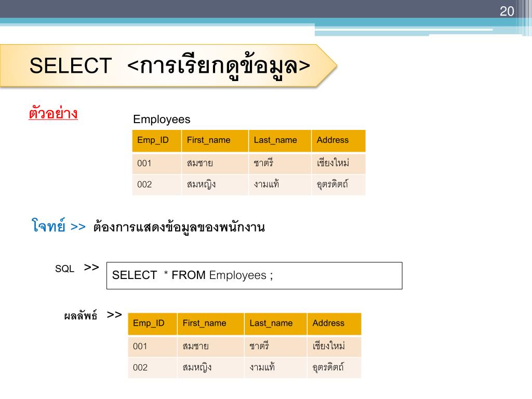Click cell อุตรดิตถ์ in the ผลลัพธ์ result table

click(x=334, y=368)
